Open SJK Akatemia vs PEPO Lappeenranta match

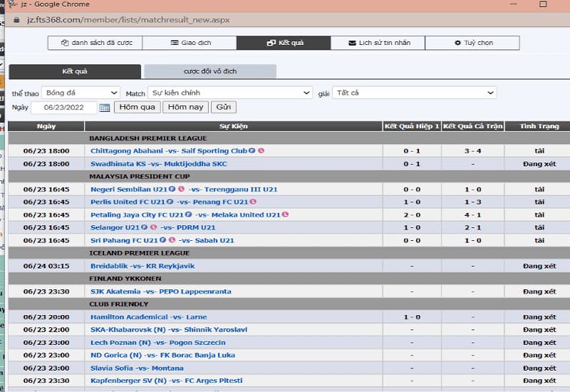[x=161, y=292]
